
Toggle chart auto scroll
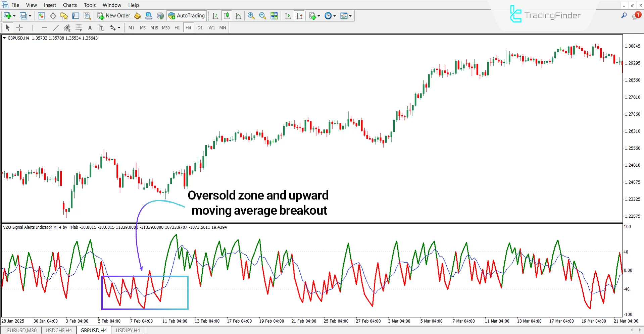click(x=287, y=15)
